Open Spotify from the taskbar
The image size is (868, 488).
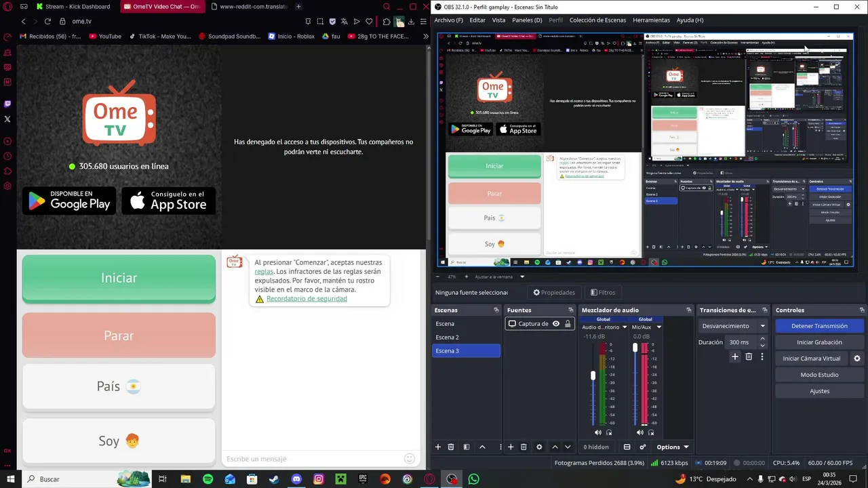[208, 479]
